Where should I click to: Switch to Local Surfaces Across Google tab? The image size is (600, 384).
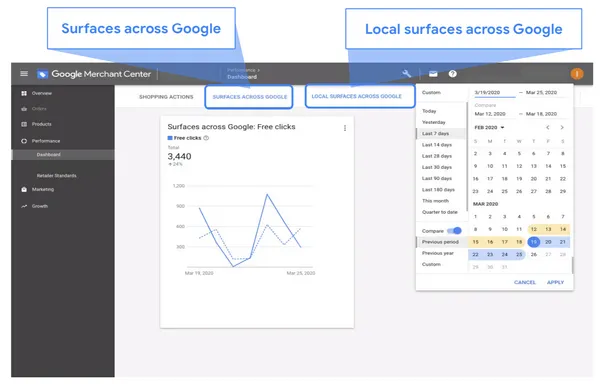(360, 96)
